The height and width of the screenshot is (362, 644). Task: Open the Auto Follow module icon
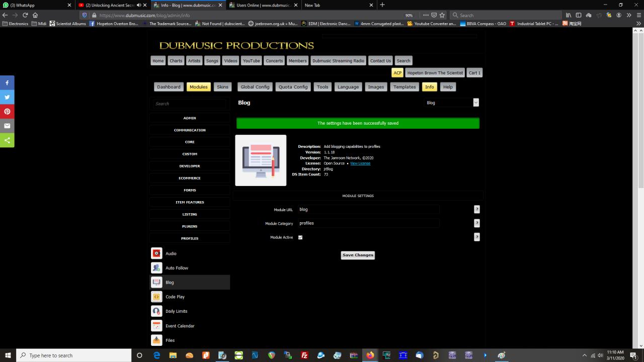click(x=156, y=268)
